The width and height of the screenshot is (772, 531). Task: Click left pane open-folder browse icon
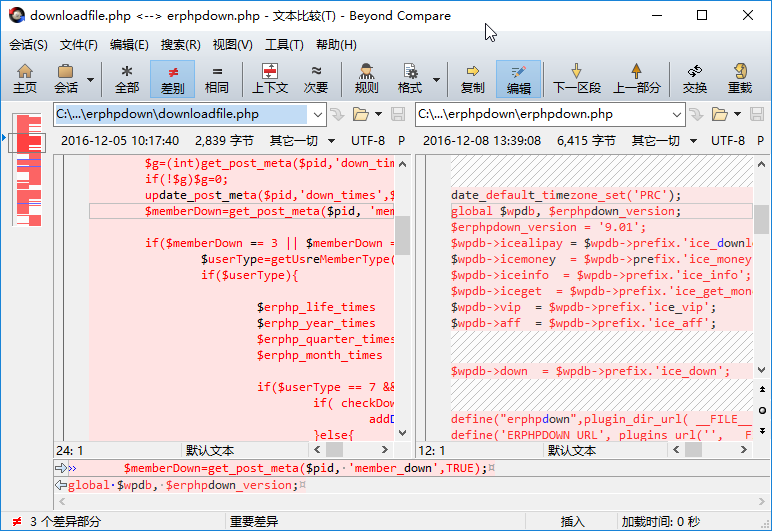point(360,115)
